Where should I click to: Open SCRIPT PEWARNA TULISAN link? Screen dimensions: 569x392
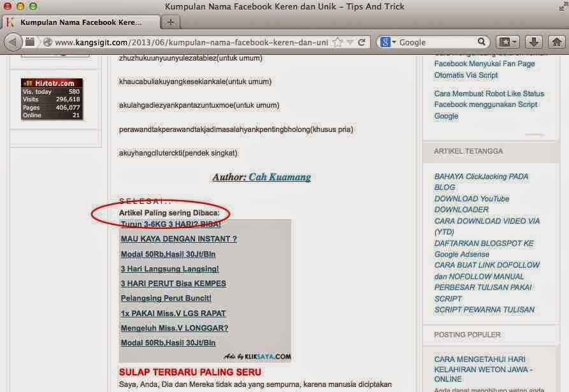[x=484, y=310]
